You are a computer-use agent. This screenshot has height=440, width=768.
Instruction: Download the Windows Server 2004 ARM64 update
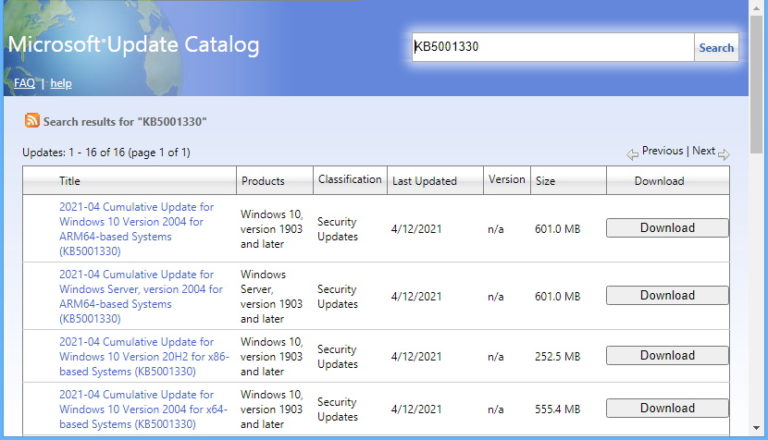[667, 295]
